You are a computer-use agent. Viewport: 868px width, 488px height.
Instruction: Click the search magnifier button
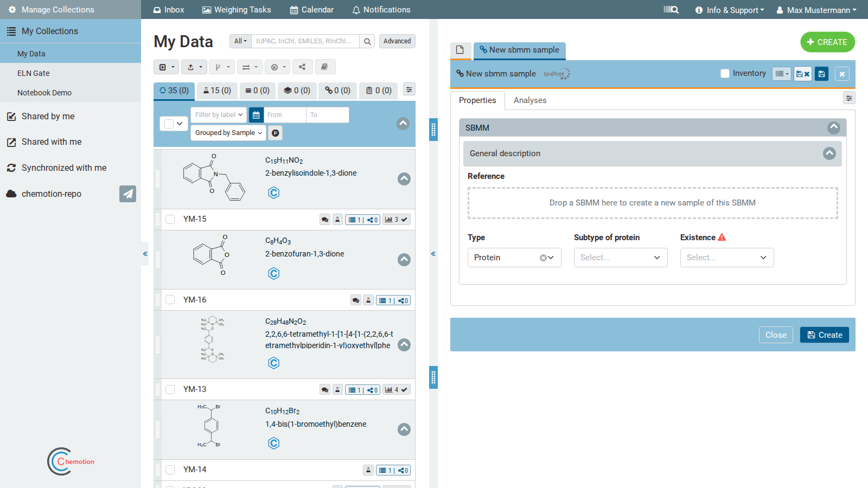pos(367,41)
